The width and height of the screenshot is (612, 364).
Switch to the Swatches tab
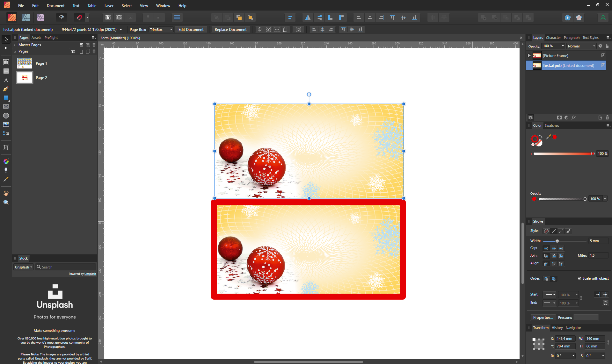(552, 125)
